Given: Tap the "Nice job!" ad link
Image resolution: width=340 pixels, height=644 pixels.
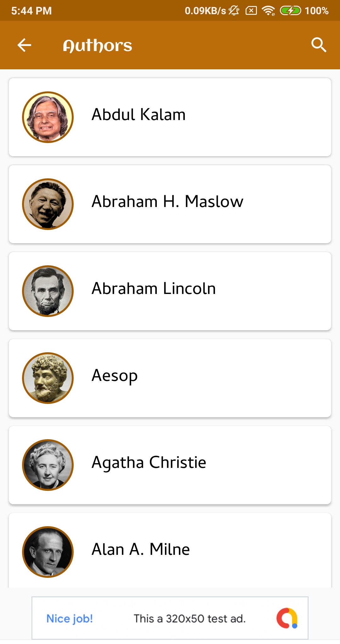Looking at the screenshot, I should click(70, 619).
